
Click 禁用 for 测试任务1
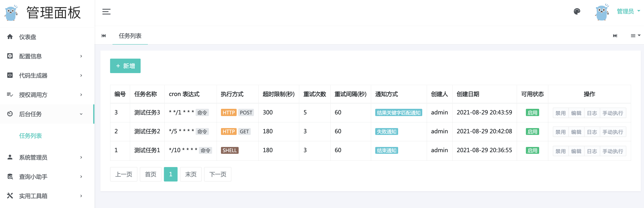560,151
